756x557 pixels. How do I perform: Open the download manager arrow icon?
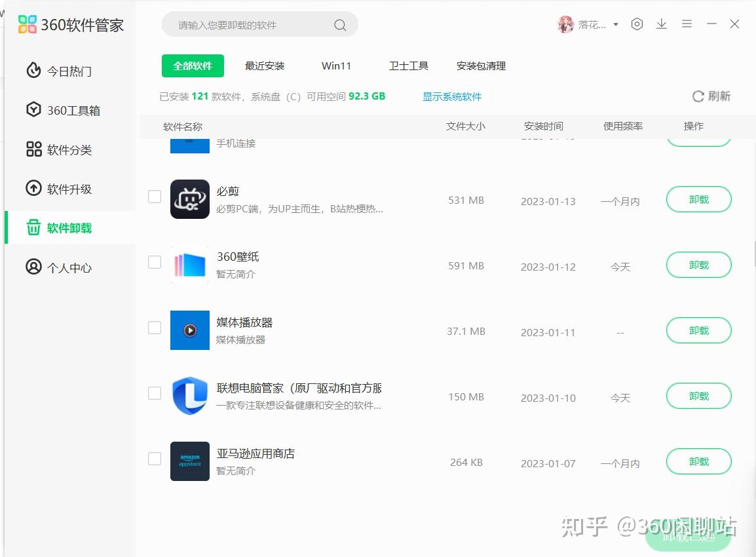click(x=662, y=24)
